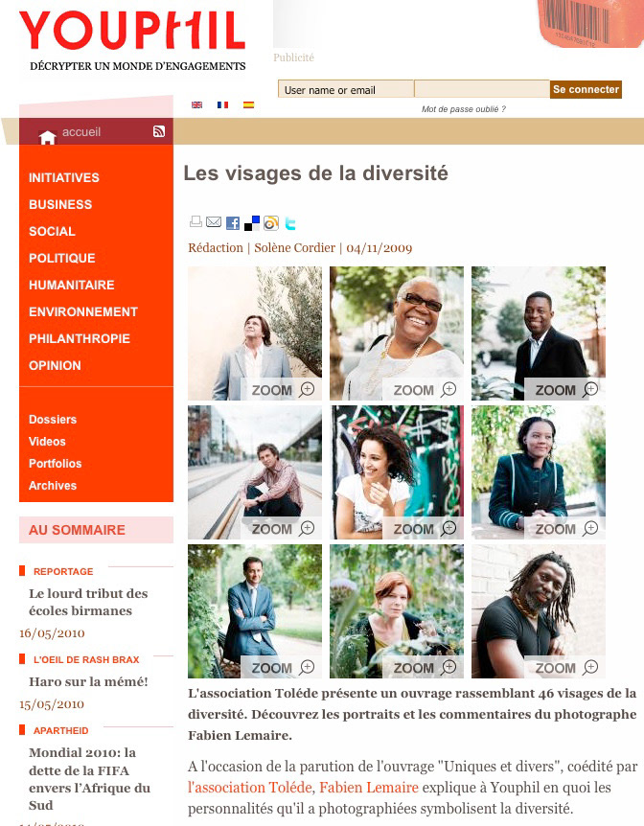
Task: Share article on Facebook icon
Action: pos(233,223)
